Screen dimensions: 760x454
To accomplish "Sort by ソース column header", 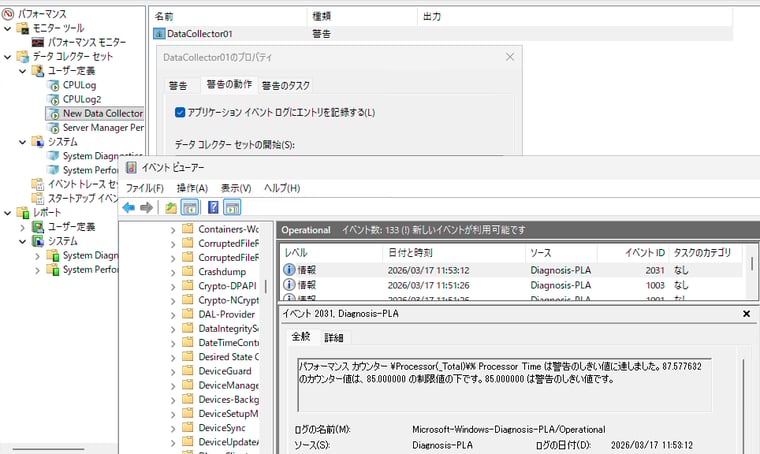I will point(561,252).
